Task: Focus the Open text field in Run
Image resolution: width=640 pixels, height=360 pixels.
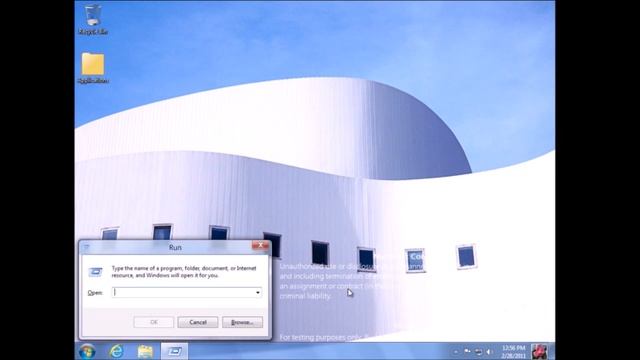Action: click(187, 293)
